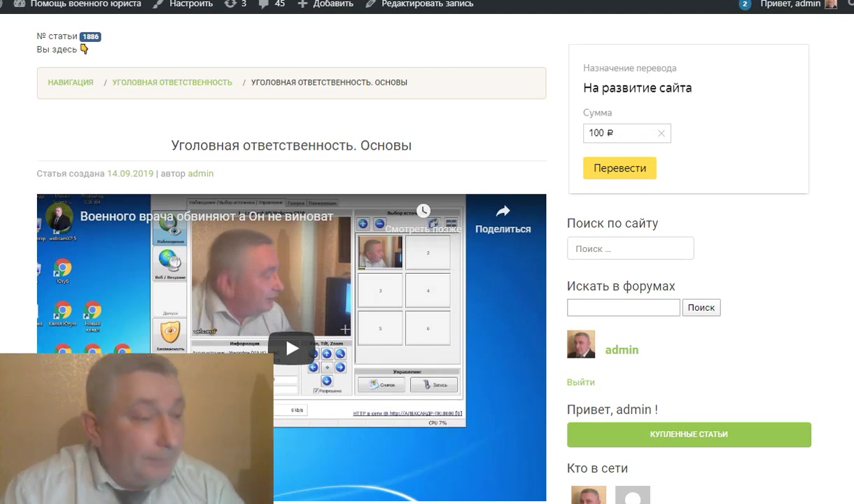Click the Вы здесь label

(57, 50)
